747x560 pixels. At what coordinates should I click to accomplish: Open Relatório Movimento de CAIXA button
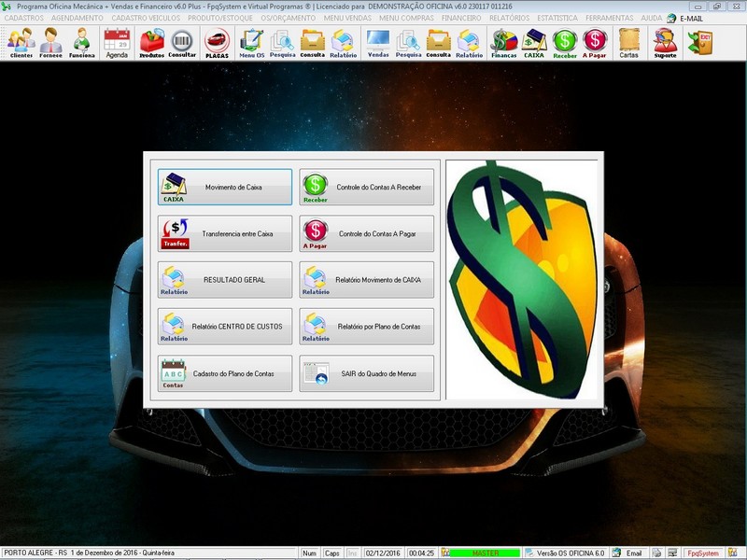366,280
